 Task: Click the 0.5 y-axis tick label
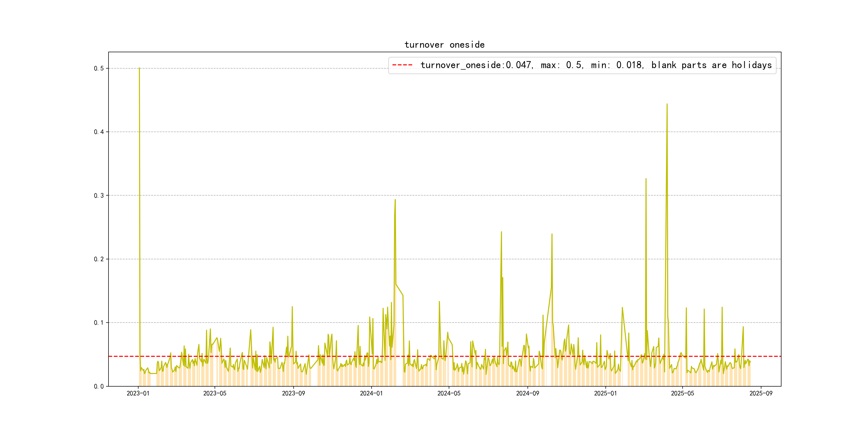click(x=99, y=68)
